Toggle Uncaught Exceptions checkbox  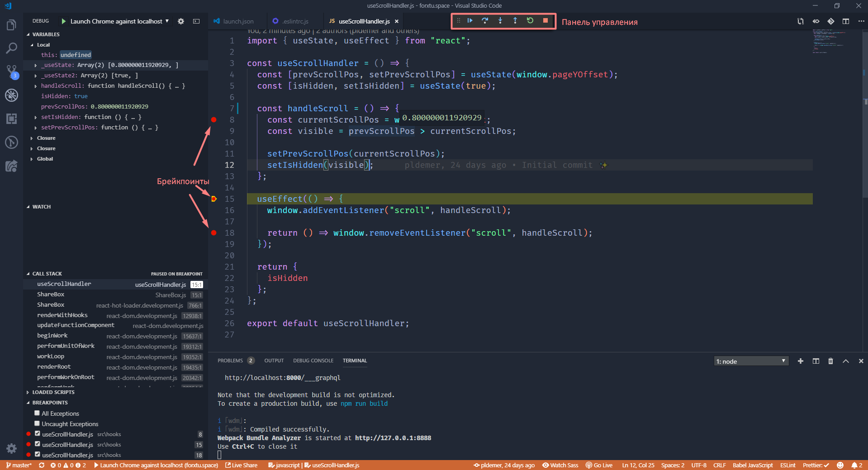tap(37, 423)
